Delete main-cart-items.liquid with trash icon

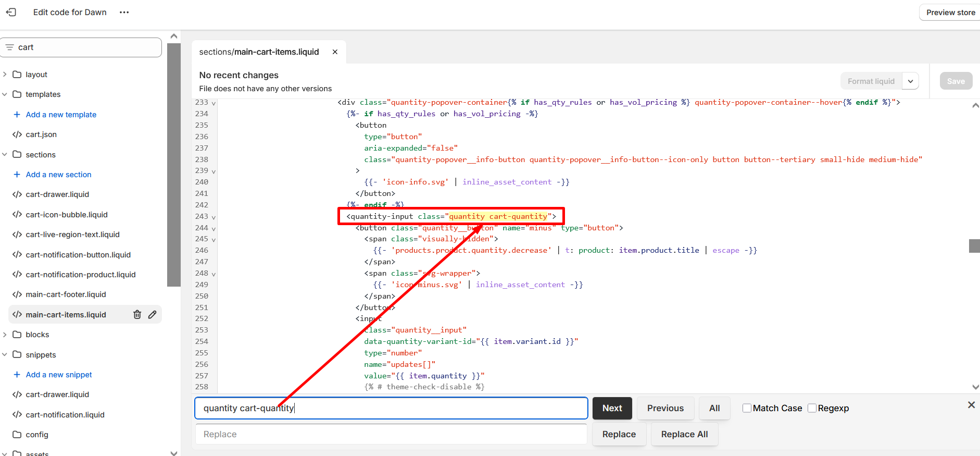(x=137, y=314)
